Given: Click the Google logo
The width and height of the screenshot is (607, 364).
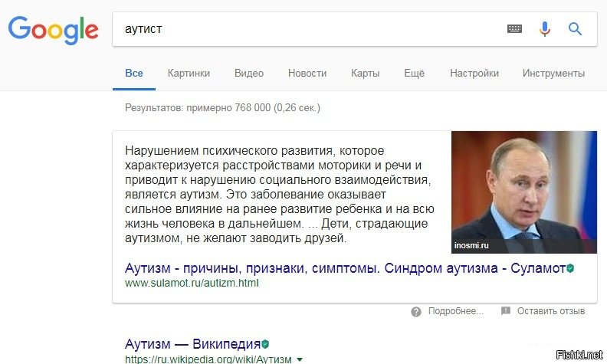Looking at the screenshot, I should click(53, 30).
